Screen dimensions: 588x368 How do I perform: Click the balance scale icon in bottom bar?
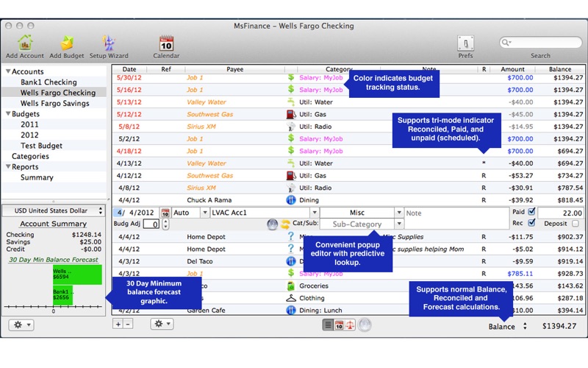click(x=350, y=325)
